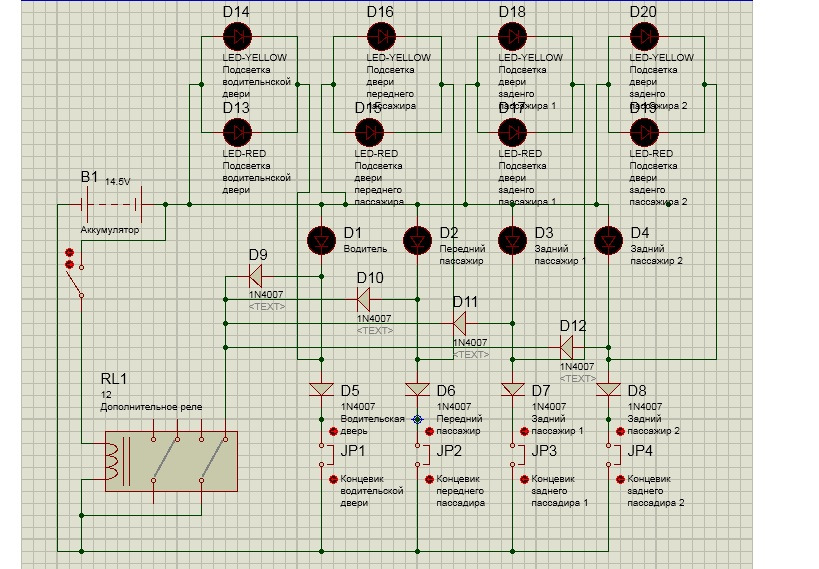Image resolution: width=819 pixels, height=569 pixels.
Task: Select the D1 Водитель LED symbol
Action: [x=321, y=240]
